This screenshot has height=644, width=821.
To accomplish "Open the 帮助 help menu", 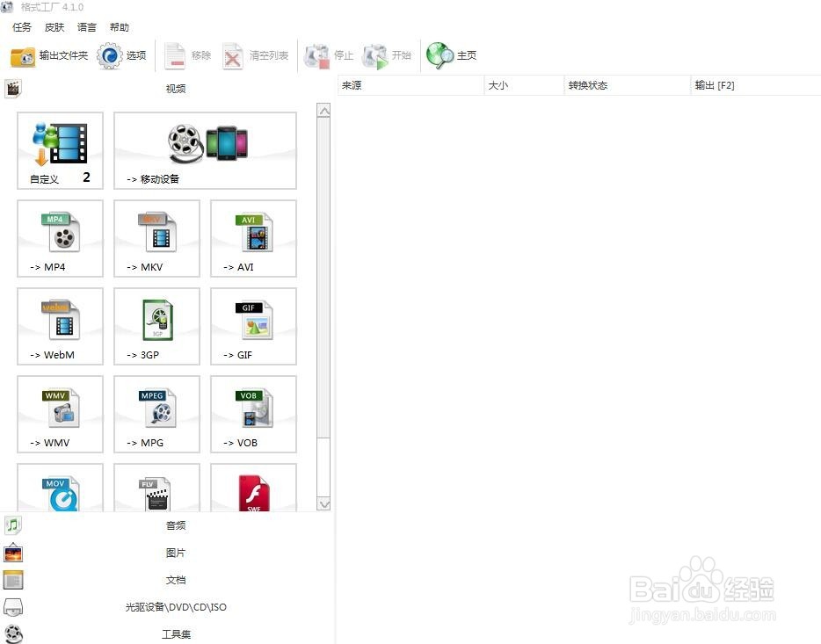I will tap(120, 27).
